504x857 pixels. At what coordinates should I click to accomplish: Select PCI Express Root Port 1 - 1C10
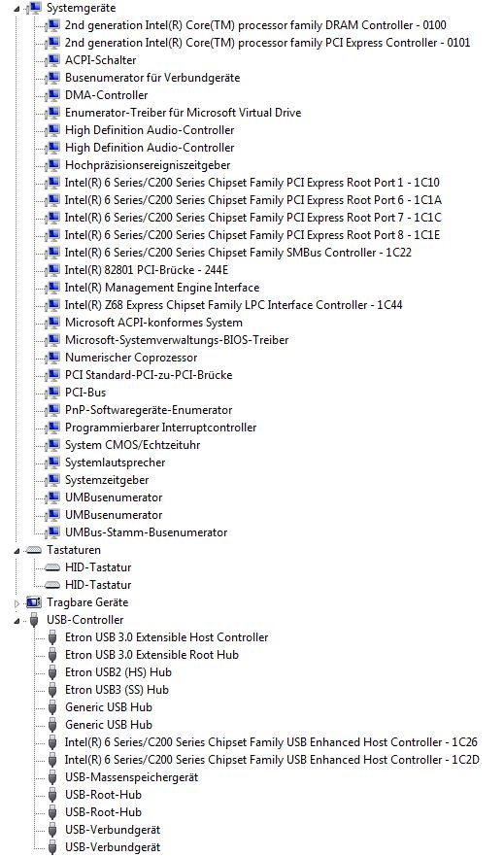[252, 183]
